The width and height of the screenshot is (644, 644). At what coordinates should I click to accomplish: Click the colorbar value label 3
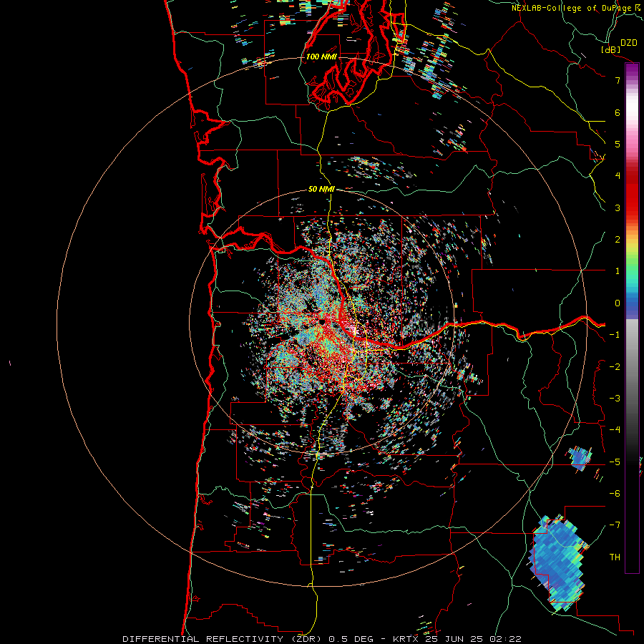click(618, 208)
